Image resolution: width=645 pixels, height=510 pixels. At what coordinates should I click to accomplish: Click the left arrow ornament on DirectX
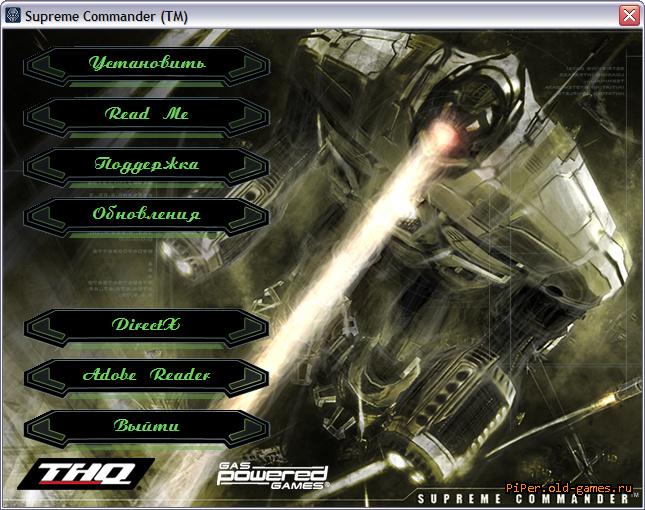tap(38, 325)
